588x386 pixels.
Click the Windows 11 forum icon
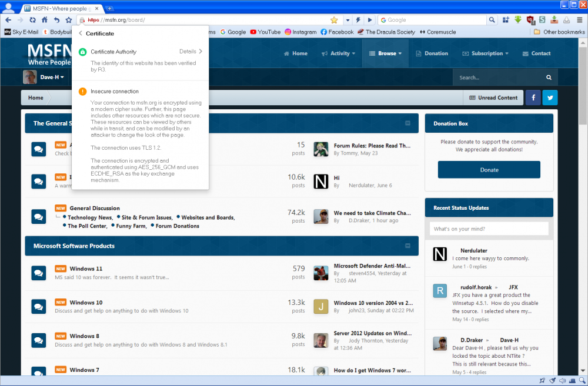(38, 273)
